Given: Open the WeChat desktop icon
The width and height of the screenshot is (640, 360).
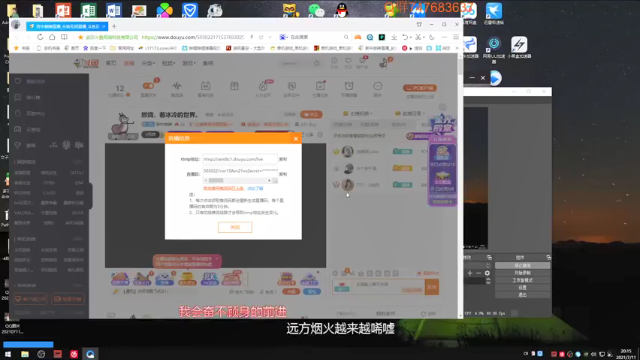Looking at the screenshot, I should point(316,10).
